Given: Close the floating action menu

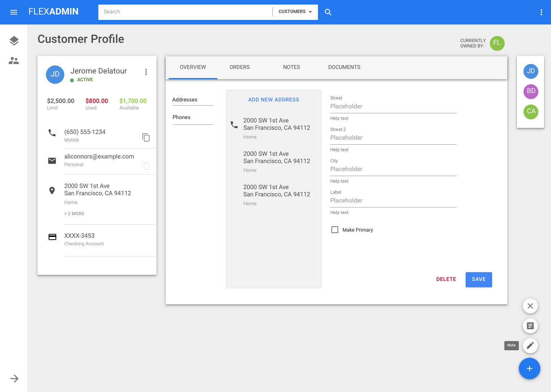Looking at the screenshot, I should click(x=530, y=306).
